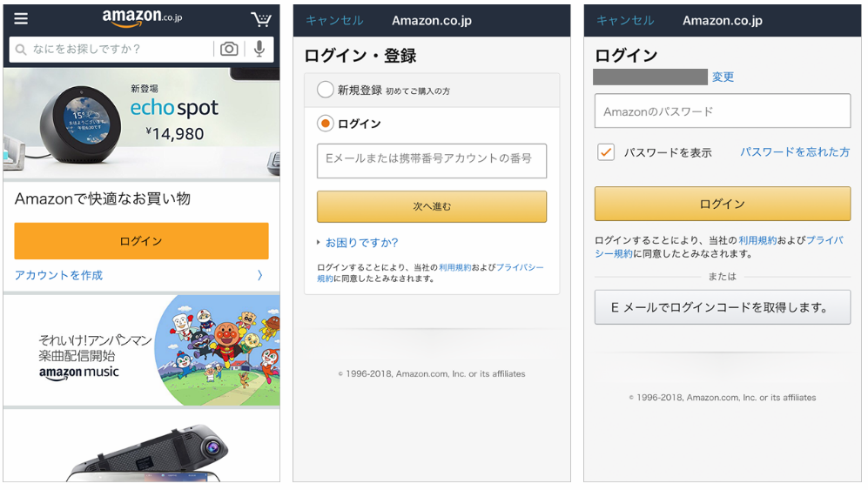This screenshot has width=868, height=490.
Task: Open the echo spot ¥14,980 banner
Action: point(142,123)
